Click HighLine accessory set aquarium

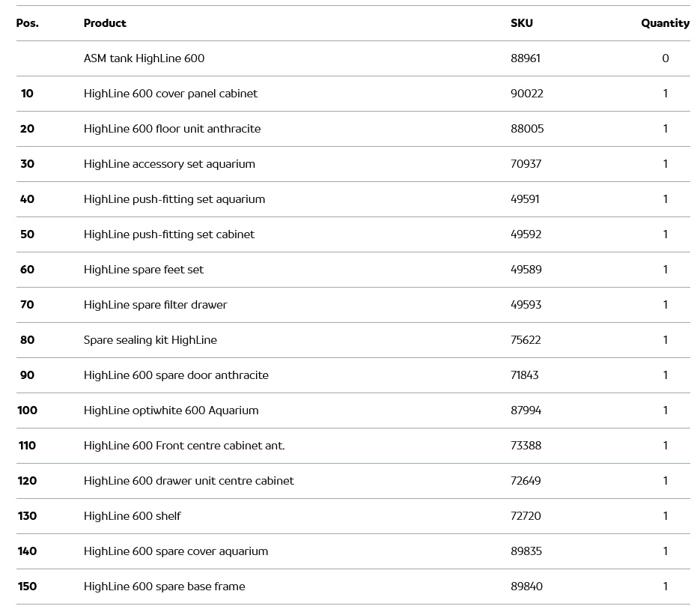click(169, 164)
